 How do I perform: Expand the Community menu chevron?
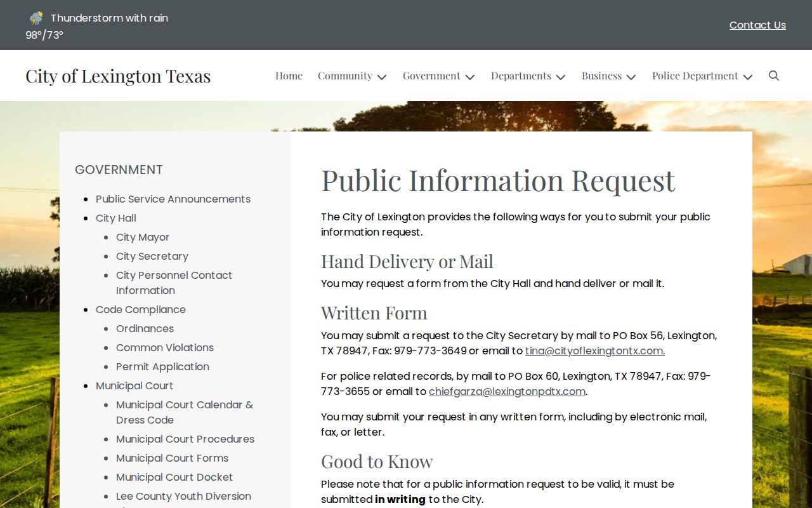tap(382, 77)
